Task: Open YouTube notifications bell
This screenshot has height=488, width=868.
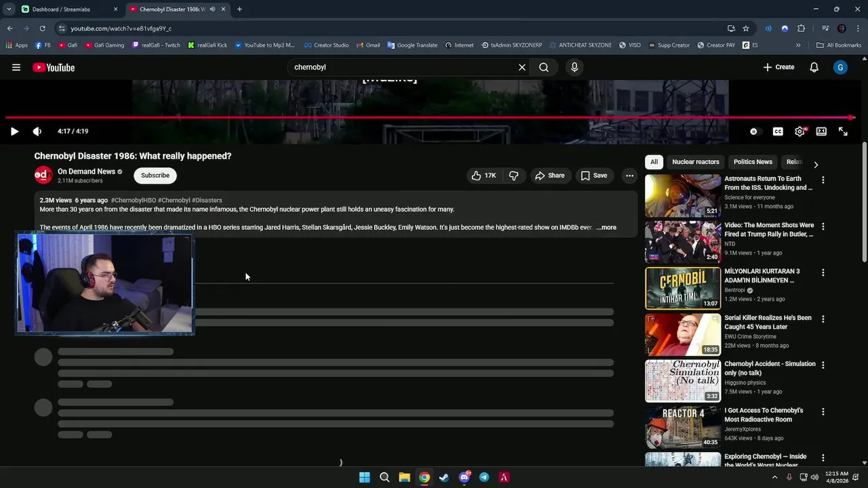Action: [814, 67]
